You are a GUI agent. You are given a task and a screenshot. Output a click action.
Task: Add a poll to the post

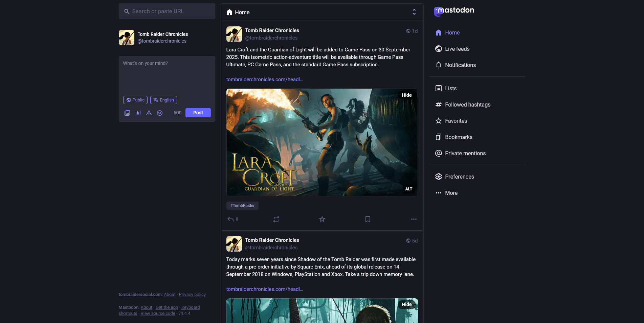(x=138, y=113)
